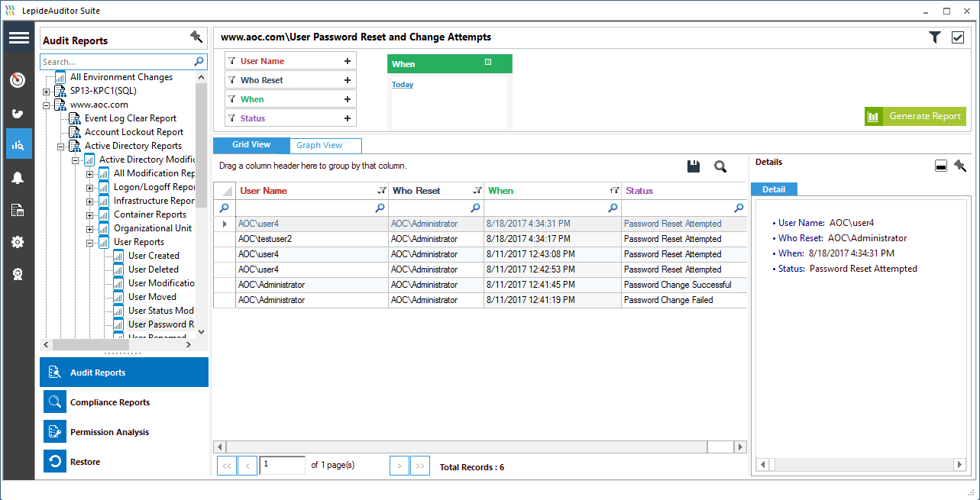Open the radar dashboard icon in the sidebar
The height and width of the screenshot is (500, 980).
click(18, 80)
